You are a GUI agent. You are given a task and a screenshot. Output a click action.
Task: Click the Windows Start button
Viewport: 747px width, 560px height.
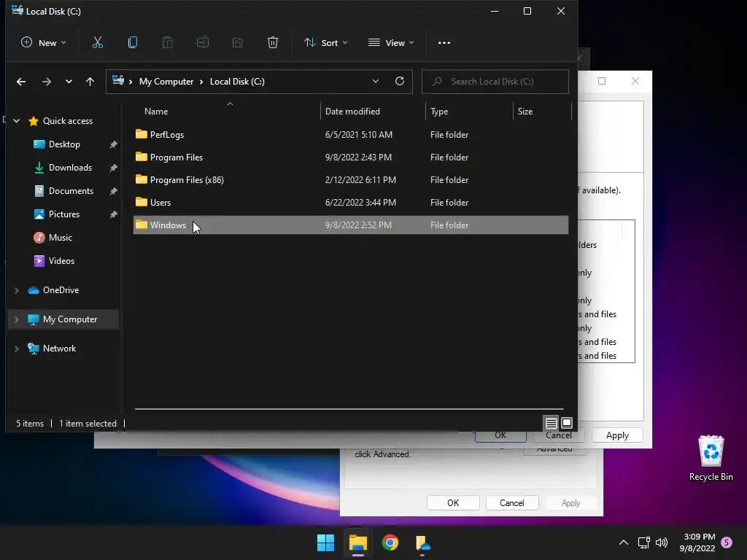(326, 542)
